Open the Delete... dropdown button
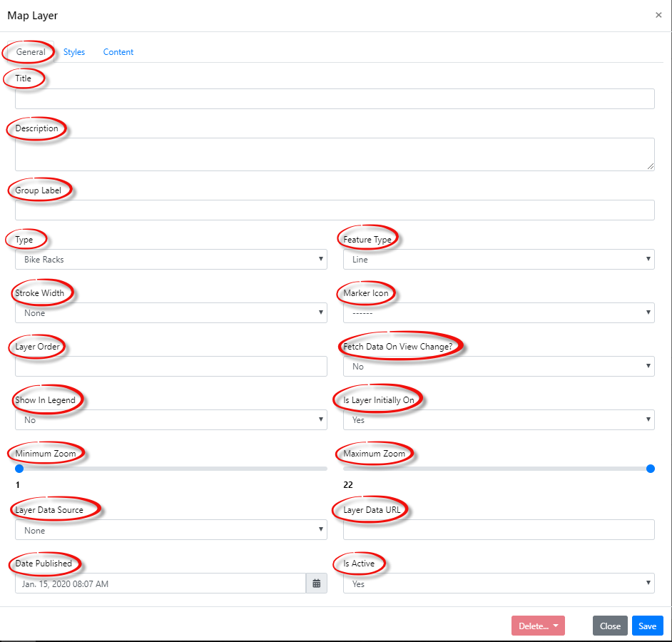The height and width of the screenshot is (642, 672). coord(538,626)
